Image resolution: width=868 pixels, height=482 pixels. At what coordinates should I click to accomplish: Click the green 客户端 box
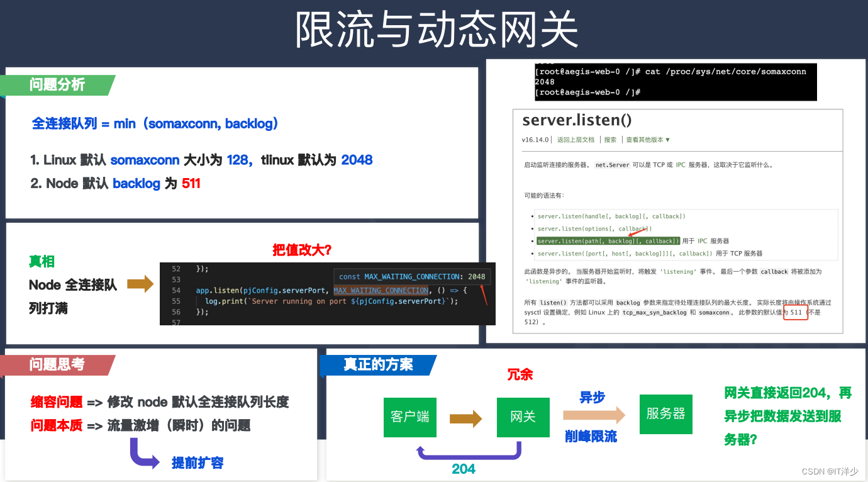410,417
